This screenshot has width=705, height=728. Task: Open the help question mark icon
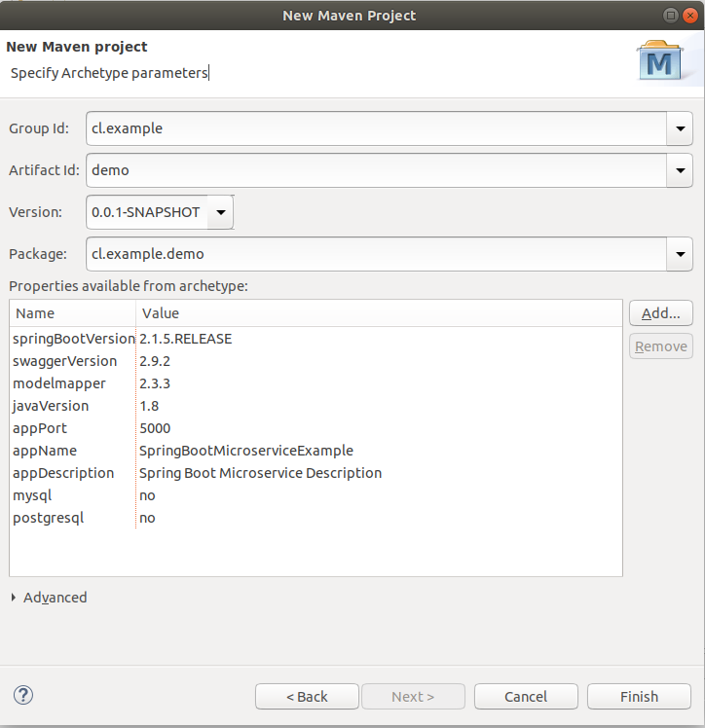click(23, 695)
